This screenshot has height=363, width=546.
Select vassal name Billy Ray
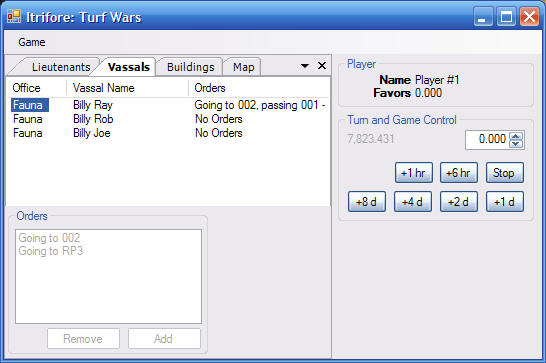click(x=93, y=105)
